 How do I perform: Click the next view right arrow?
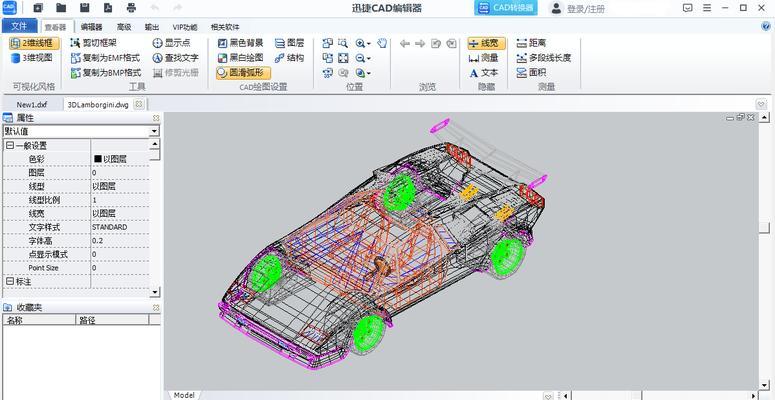point(420,44)
